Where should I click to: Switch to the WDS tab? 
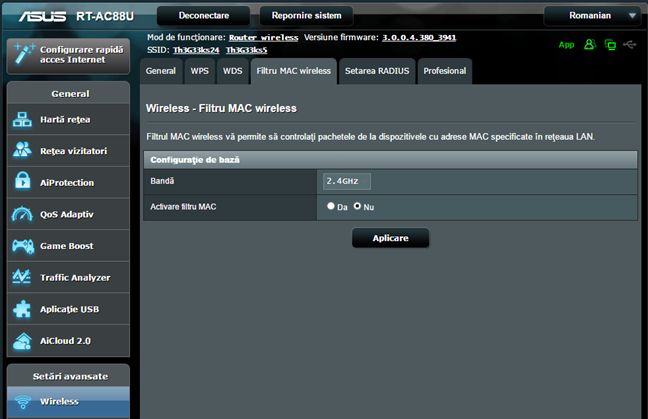(x=233, y=71)
